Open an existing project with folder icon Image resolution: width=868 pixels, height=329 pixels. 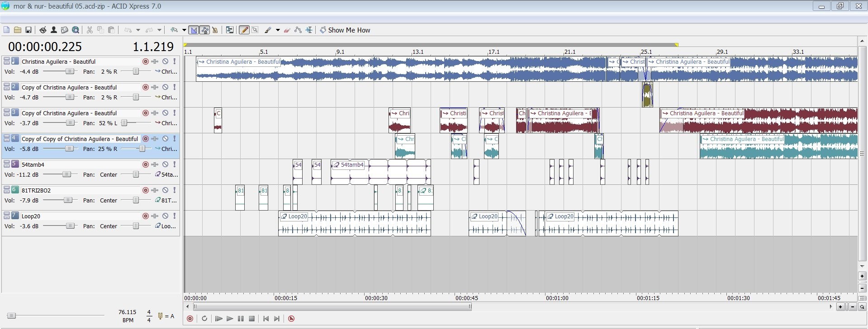[17, 30]
